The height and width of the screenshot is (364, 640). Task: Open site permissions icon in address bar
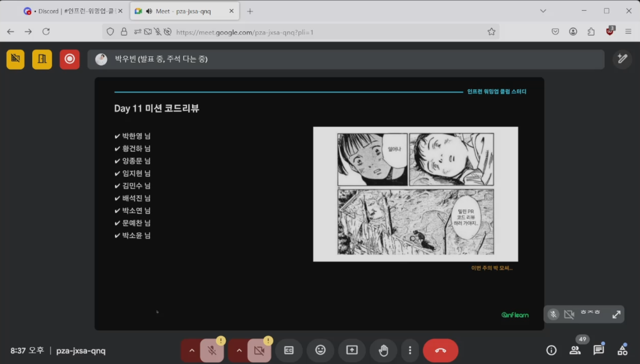tap(138, 32)
